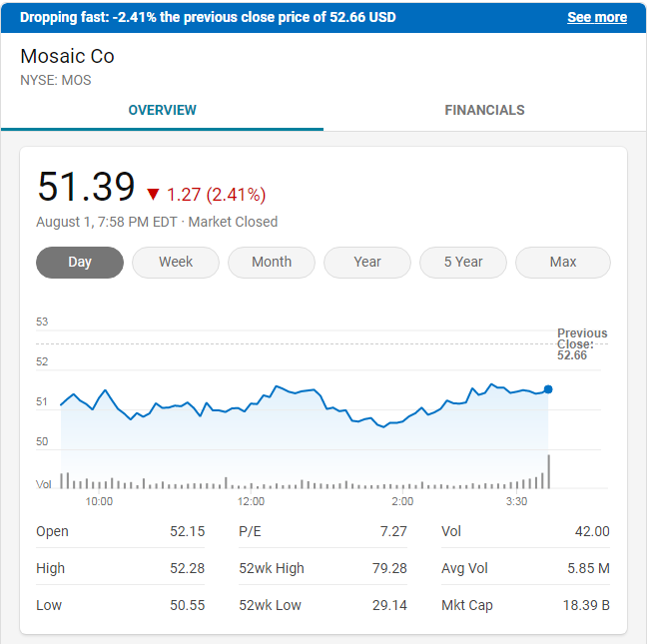This screenshot has height=644, width=649.
Task: Click the 12:00 time axis label
Action: (x=251, y=501)
